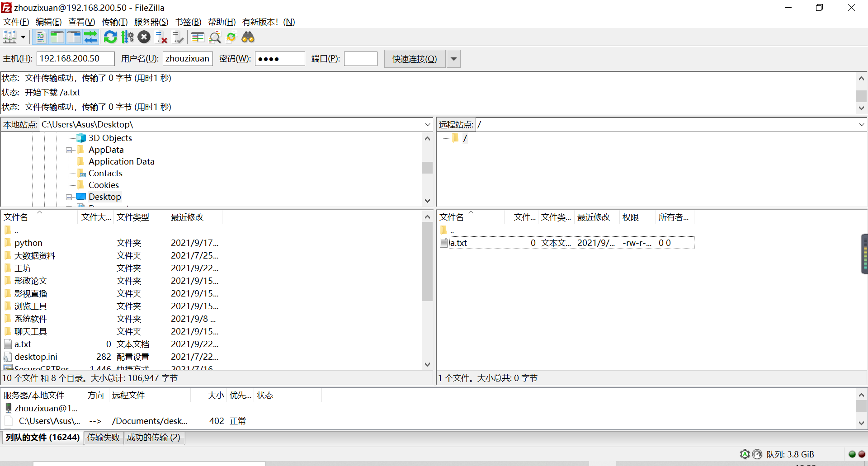This screenshot has height=466, width=868.
Task: Click the local file list scrollbar
Action: (x=427, y=261)
